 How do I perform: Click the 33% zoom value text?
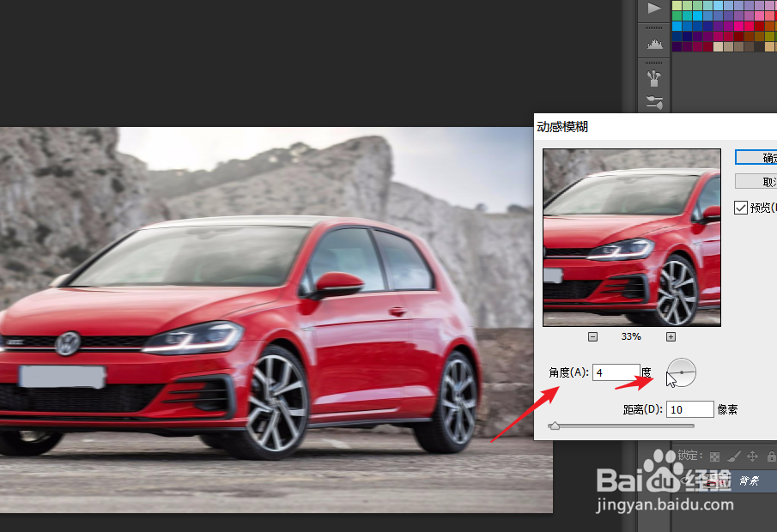tap(631, 337)
